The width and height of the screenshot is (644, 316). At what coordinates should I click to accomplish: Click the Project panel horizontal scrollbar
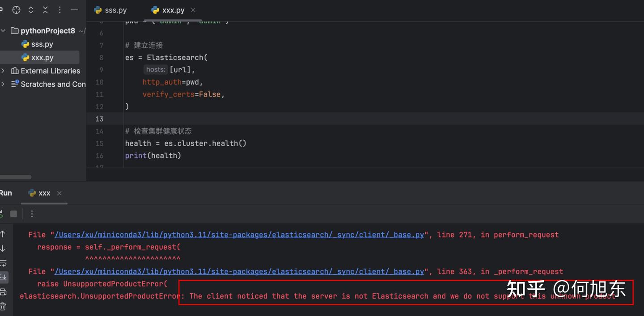coord(16,177)
